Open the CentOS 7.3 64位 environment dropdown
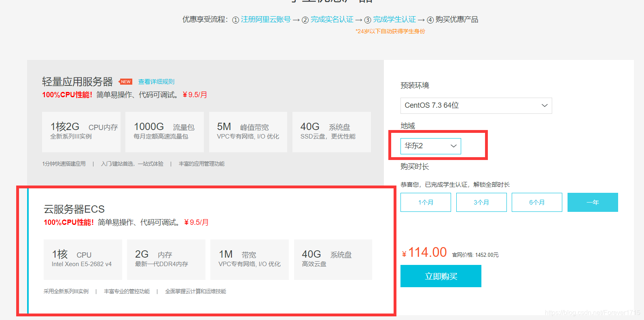 (476, 106)
